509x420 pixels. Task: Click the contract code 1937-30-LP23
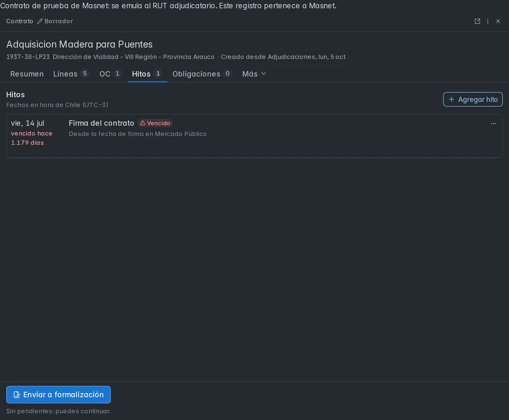click(x=28, y=57)
